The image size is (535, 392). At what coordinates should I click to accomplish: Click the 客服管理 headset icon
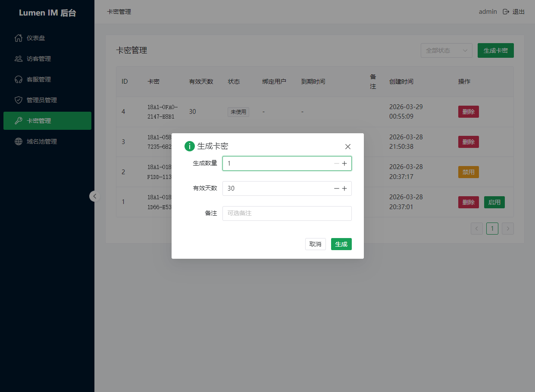[18, 79]
